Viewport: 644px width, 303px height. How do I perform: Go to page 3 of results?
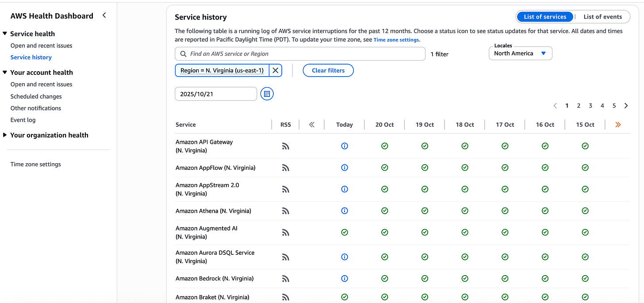[590, 106]
